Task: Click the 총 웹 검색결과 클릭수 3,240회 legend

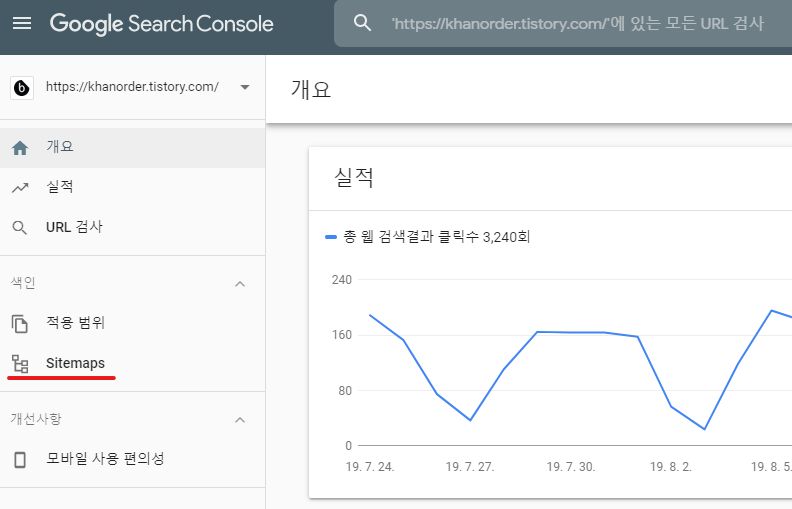Action: 436,237
